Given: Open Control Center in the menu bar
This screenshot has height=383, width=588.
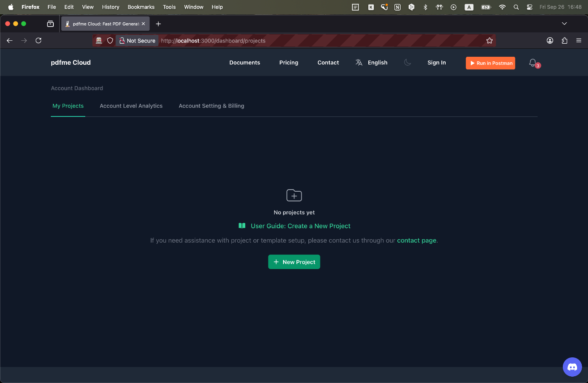Looking at the screenshot, I should (530, 7).
